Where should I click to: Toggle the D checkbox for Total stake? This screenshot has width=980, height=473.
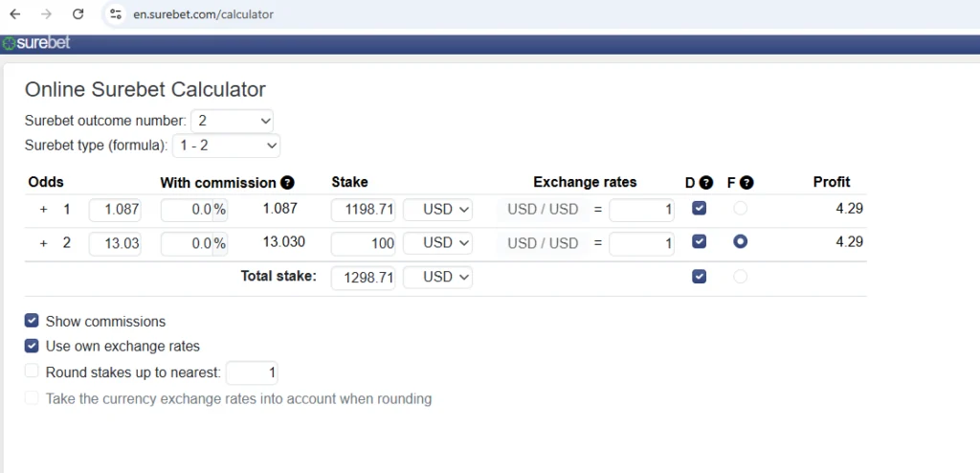coord(700,276)
